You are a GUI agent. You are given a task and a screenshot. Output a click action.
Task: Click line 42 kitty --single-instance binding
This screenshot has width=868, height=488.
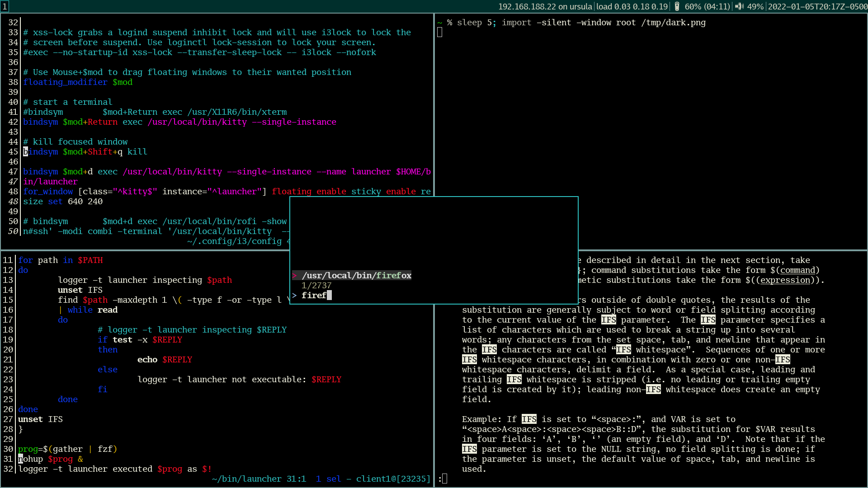tap(179, 122)
